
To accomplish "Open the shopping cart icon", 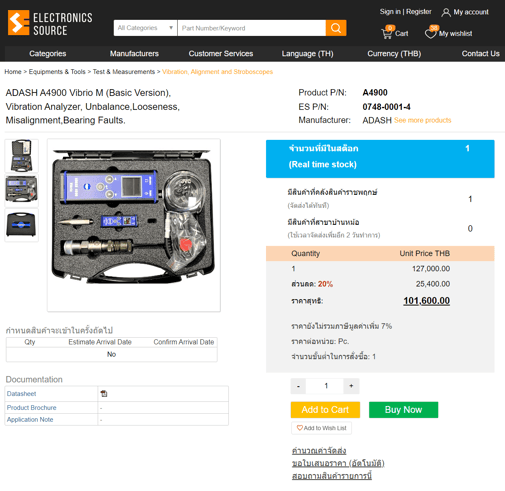I will pyautogui.click(x=387, y=33).
